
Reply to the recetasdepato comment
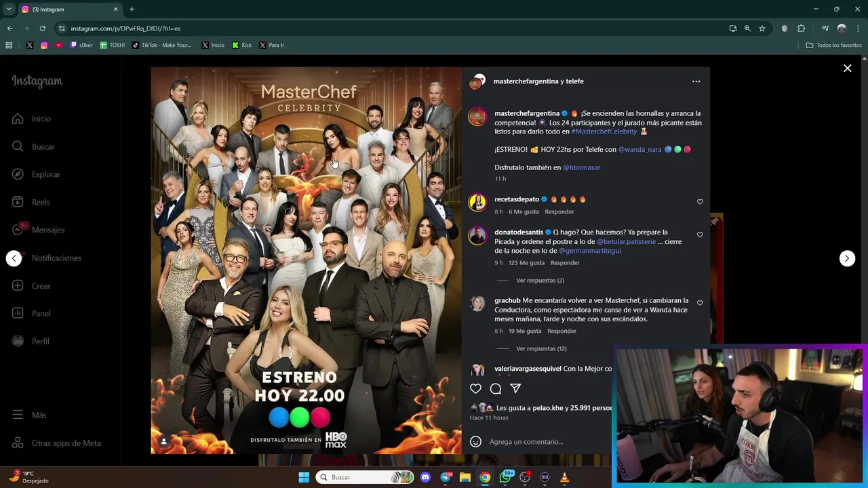pos(559,211)
